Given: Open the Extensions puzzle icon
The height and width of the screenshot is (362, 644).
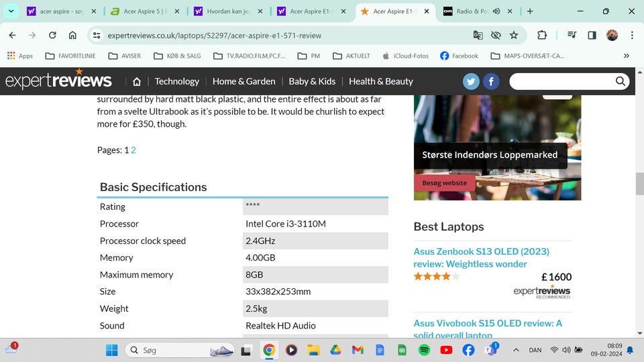Looking at the screenshot, I should click(x=542, y=36).
